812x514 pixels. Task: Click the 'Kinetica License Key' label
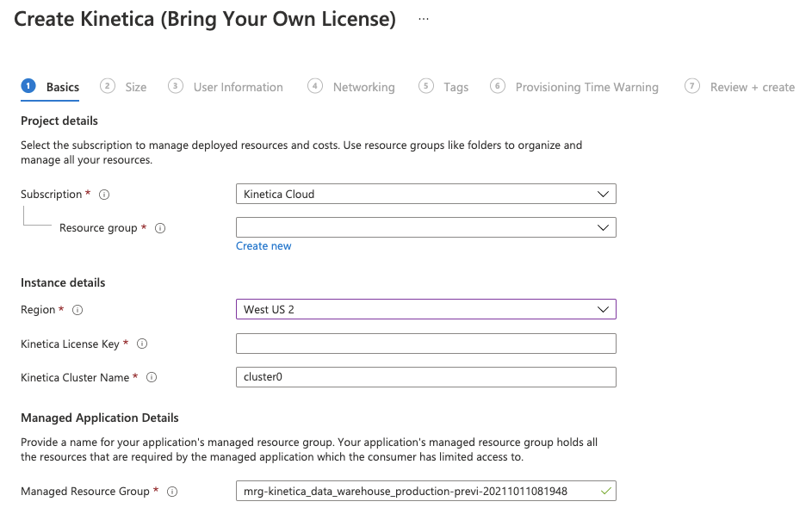click(x=70, y=344)
